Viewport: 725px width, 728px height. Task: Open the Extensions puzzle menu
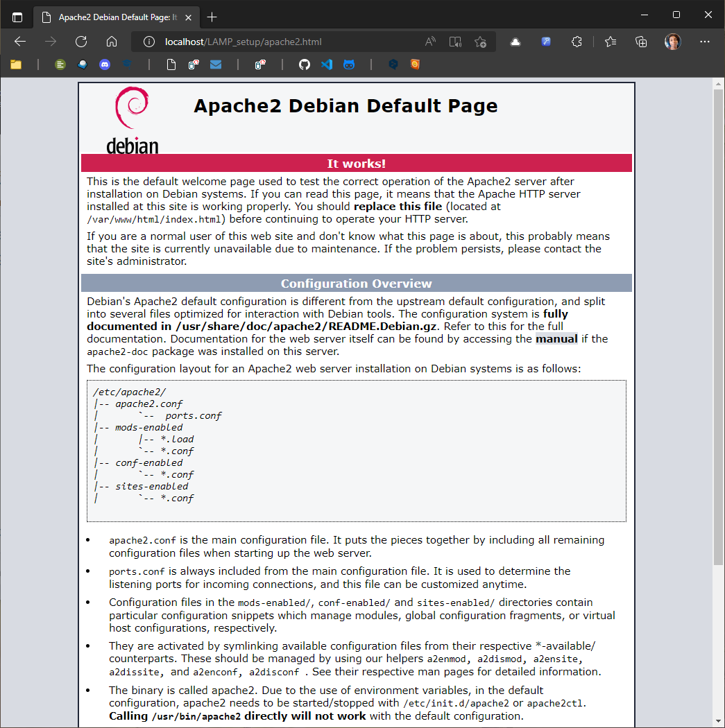577,42
